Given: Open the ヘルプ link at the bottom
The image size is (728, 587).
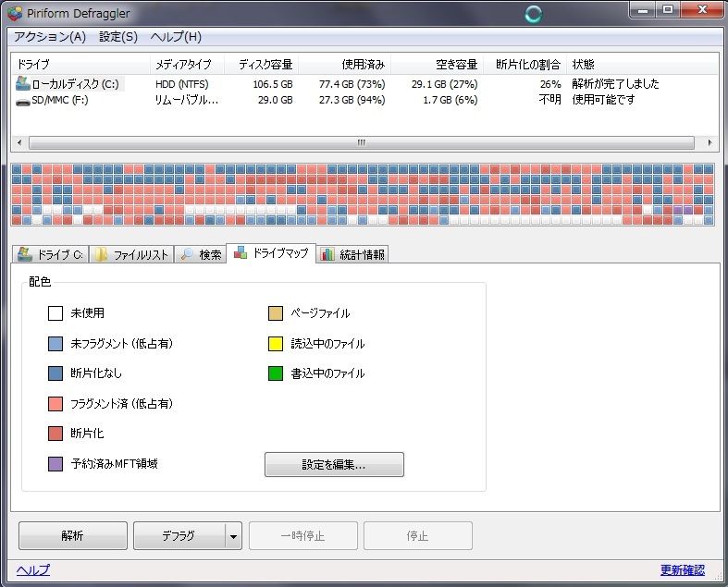Looking at the screenshot, I should pos(33,569).
